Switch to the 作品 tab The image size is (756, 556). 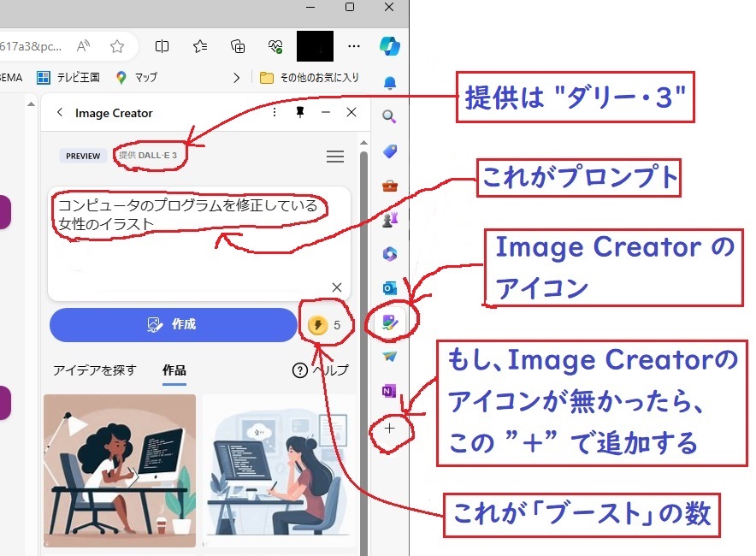point(174,370)
